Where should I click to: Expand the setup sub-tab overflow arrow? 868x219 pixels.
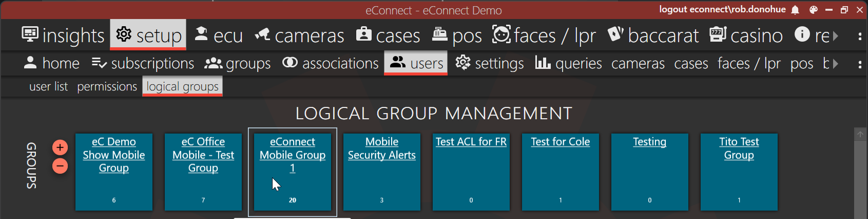(x=836, y=64)
